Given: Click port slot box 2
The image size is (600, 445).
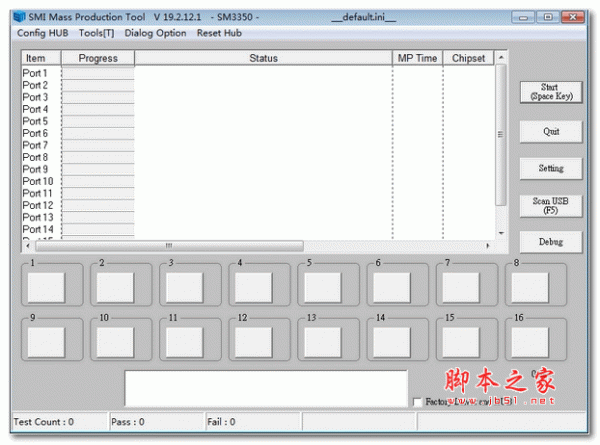Looking at the screenshot, I should tap(115, 288).
